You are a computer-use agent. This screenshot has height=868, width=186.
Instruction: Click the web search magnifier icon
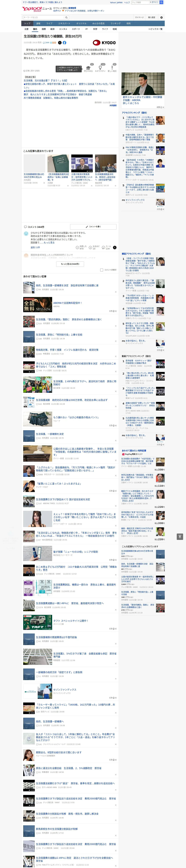coord(161,2)
